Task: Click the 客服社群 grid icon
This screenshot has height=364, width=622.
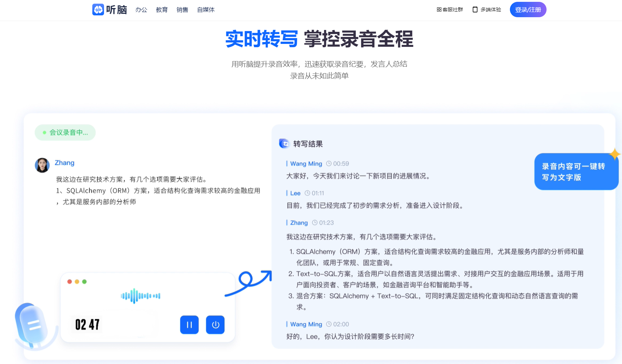Action: [439, 10]
